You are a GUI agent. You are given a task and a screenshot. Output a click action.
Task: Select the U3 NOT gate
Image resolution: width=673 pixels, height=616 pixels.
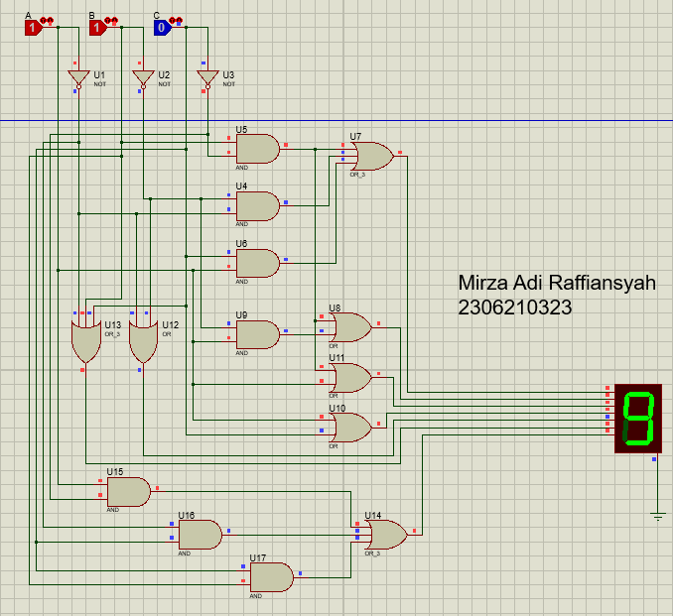click(207, 77)
